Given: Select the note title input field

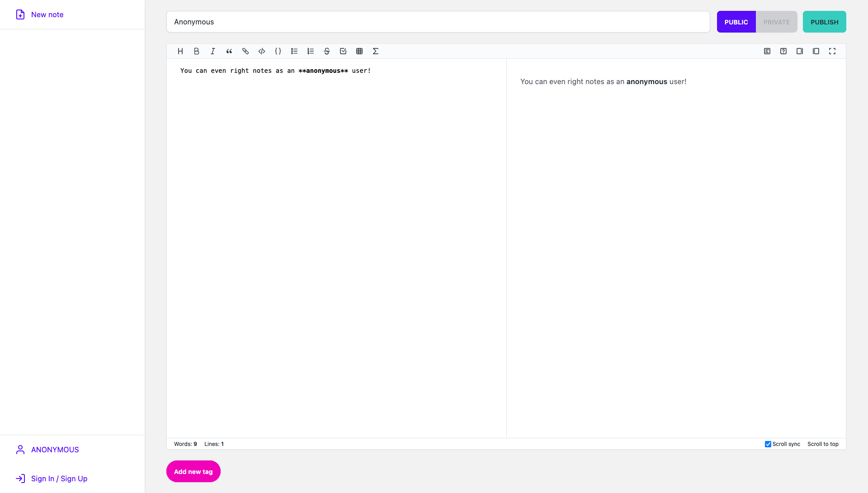Looking at the screenshot, I should [x=438, y=21].
